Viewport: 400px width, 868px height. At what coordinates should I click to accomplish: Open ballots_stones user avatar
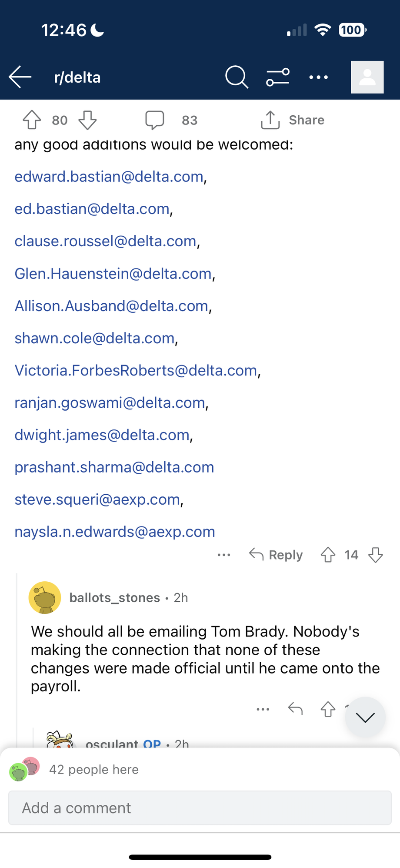tap(45, 597)
